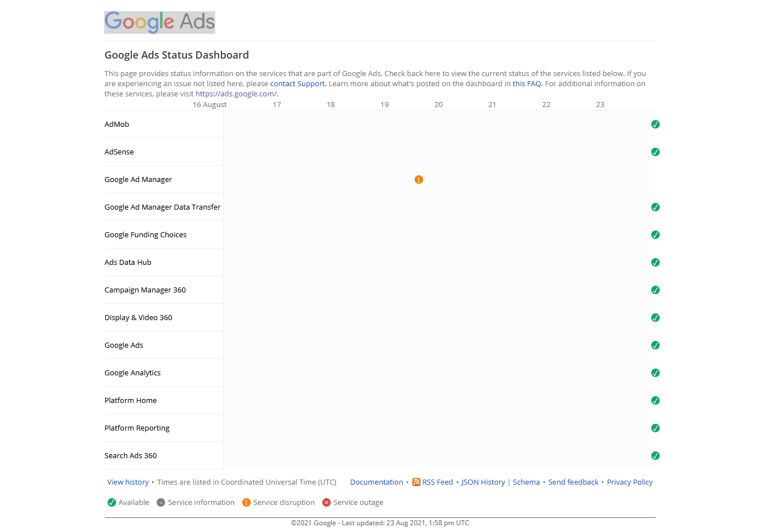Click the 20 date column header

(438, 105)
